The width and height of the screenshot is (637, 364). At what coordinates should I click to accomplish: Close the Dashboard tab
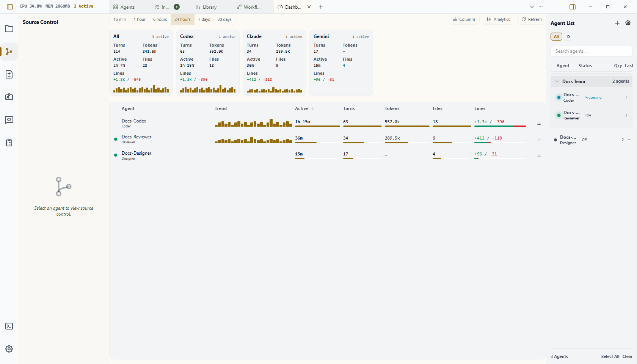click(x=309, y=7)
